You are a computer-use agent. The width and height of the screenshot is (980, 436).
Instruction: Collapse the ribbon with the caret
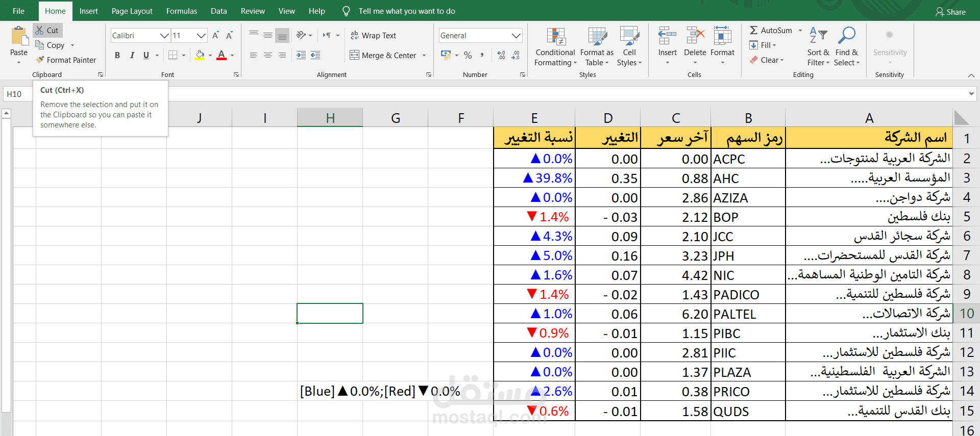[x=971, y=75]
